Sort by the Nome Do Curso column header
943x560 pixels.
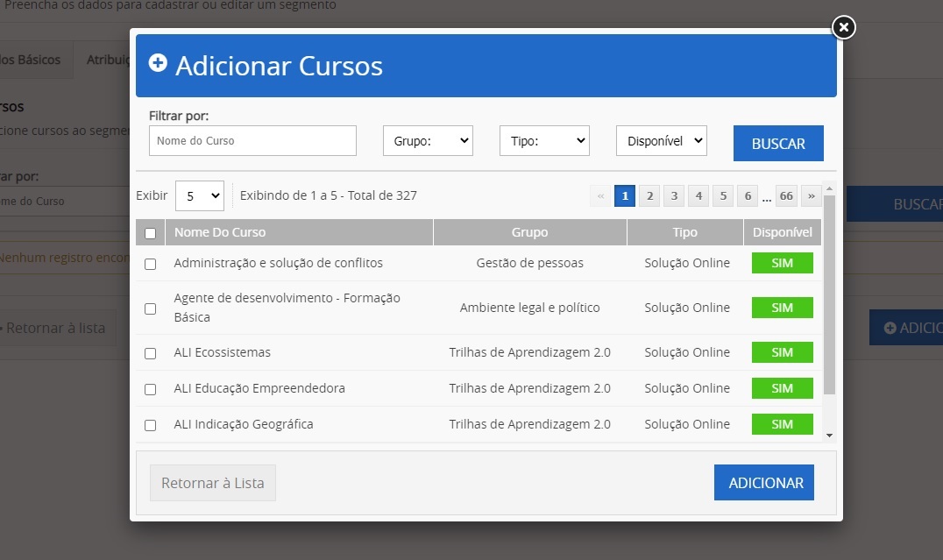[x=220, y=232]
